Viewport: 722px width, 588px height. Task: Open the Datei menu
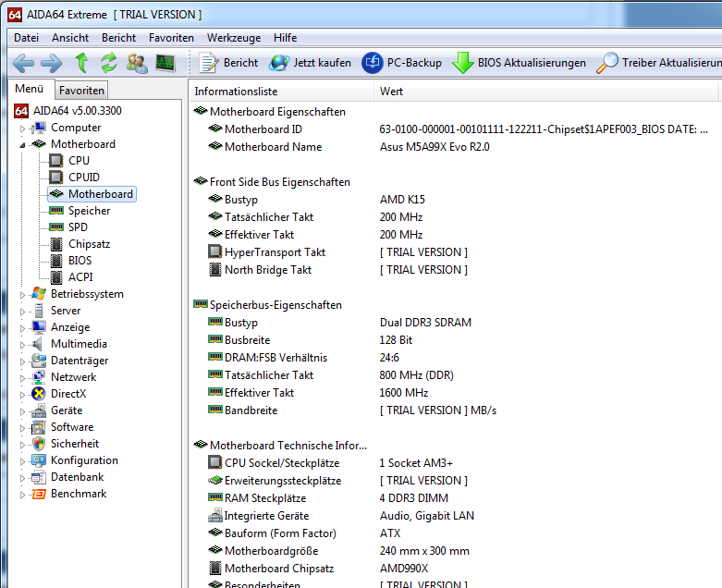[26, 38]
